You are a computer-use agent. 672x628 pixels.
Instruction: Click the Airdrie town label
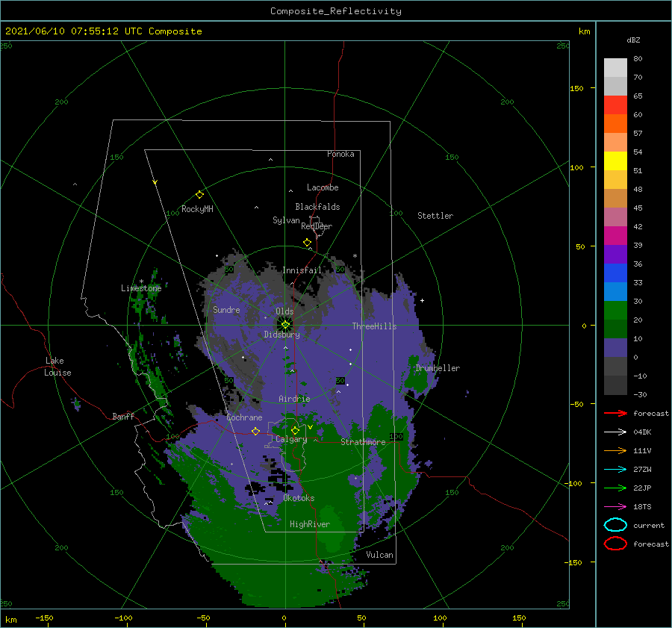tap(294, 399)
